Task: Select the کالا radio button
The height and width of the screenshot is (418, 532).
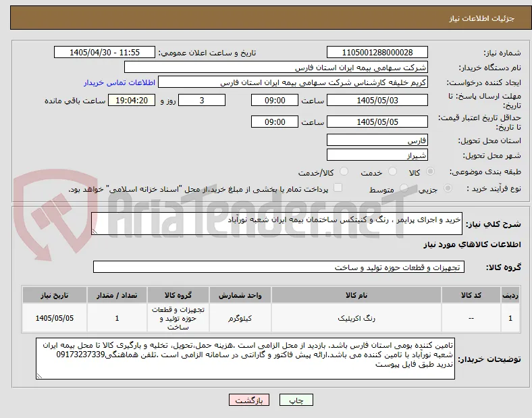Action: (430, 172)
